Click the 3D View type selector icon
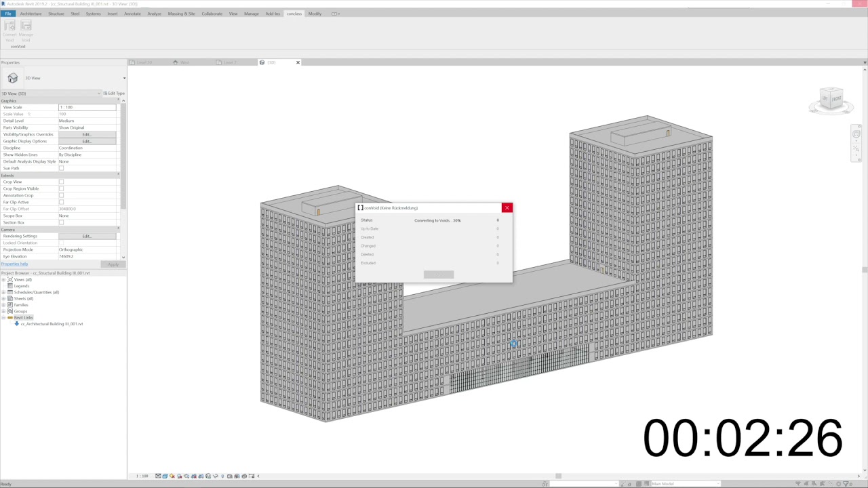This screenshot has height=488, width=868. point(13,78)
